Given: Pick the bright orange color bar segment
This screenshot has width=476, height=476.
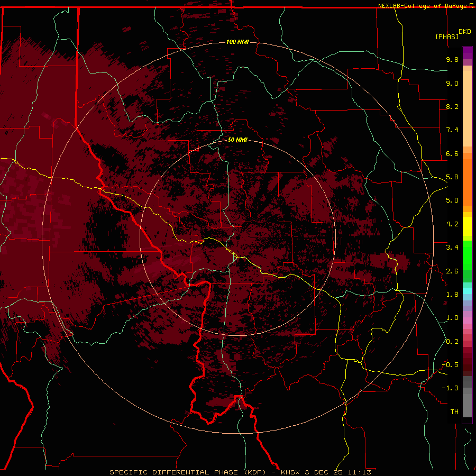Looking at the screenshot, I should pos(467,182).
